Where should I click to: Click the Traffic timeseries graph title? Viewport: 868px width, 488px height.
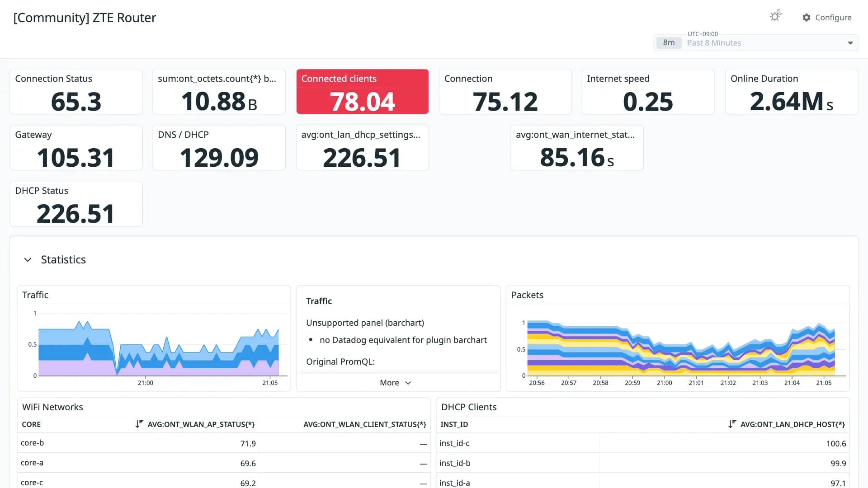(35, 295)
